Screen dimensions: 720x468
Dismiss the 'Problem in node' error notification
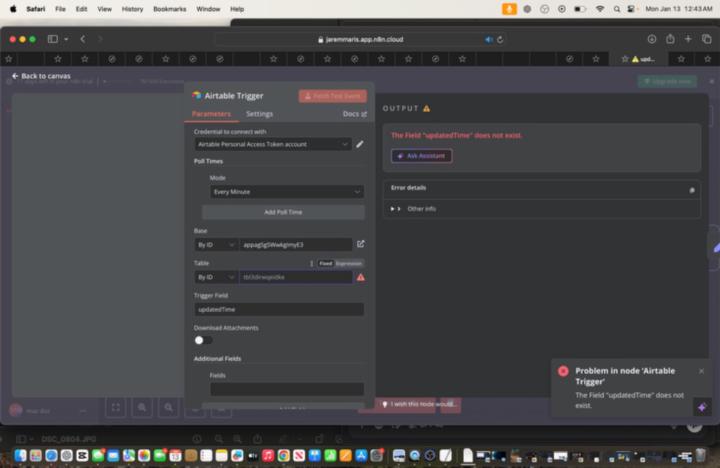(x=701, y=370)
